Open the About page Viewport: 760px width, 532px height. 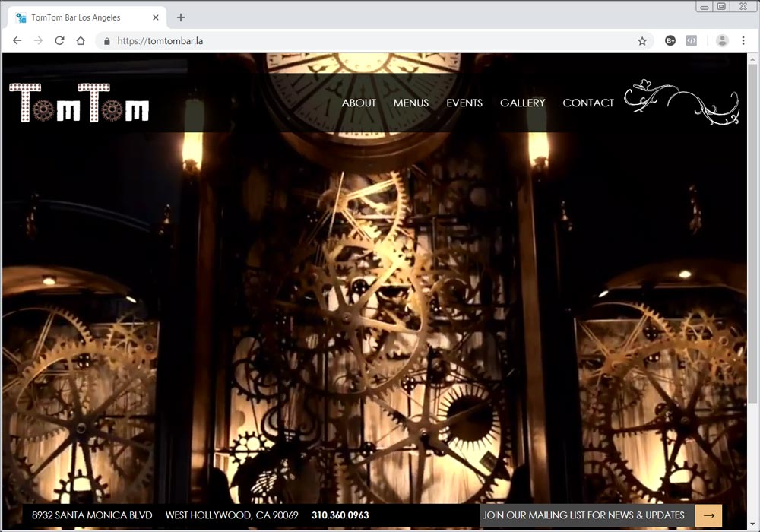(359, 103)
